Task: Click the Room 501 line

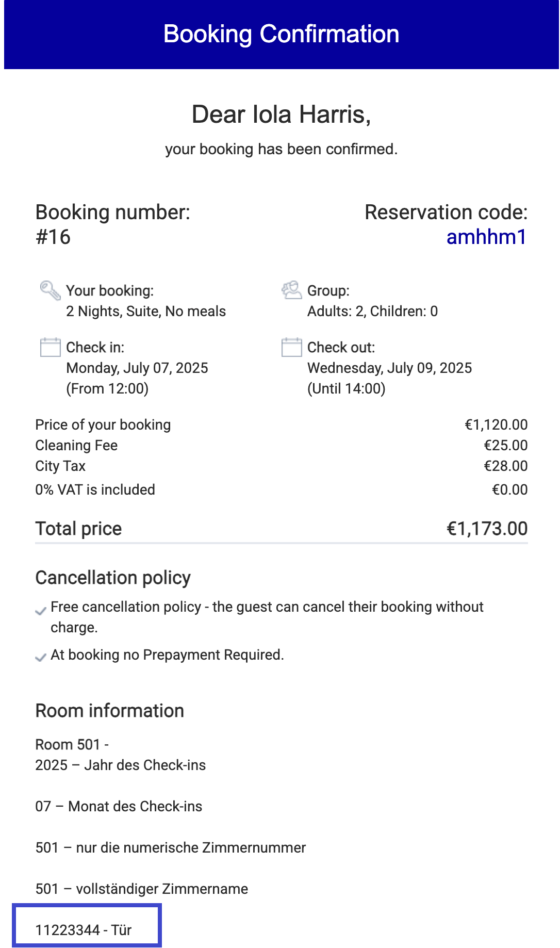Action: [72, 744]
